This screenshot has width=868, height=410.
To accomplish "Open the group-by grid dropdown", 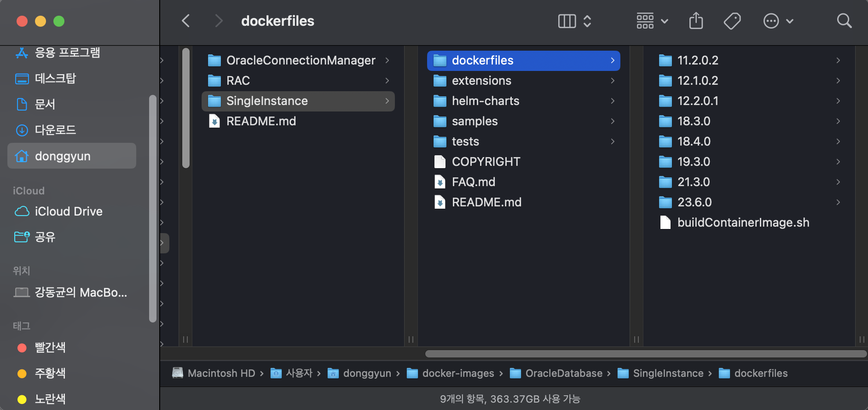I will 652,21.
